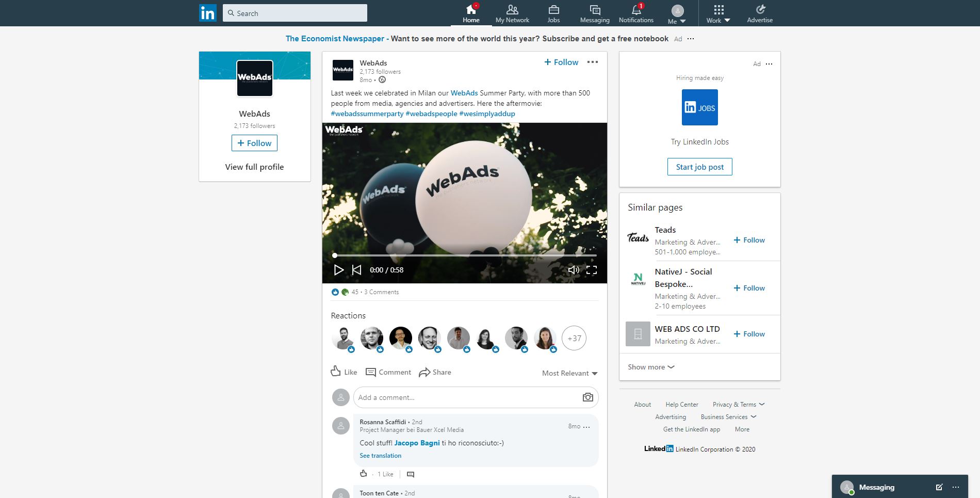This screenshot has width=980, height=498.
Task: Open the #webadssummerparty hashtag
Action: (367, 114)
